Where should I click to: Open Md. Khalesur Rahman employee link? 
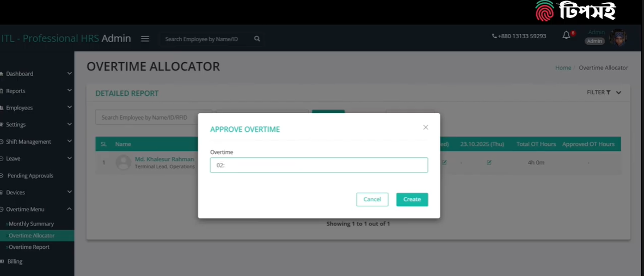pyautogui.click(x=164, y=159)
